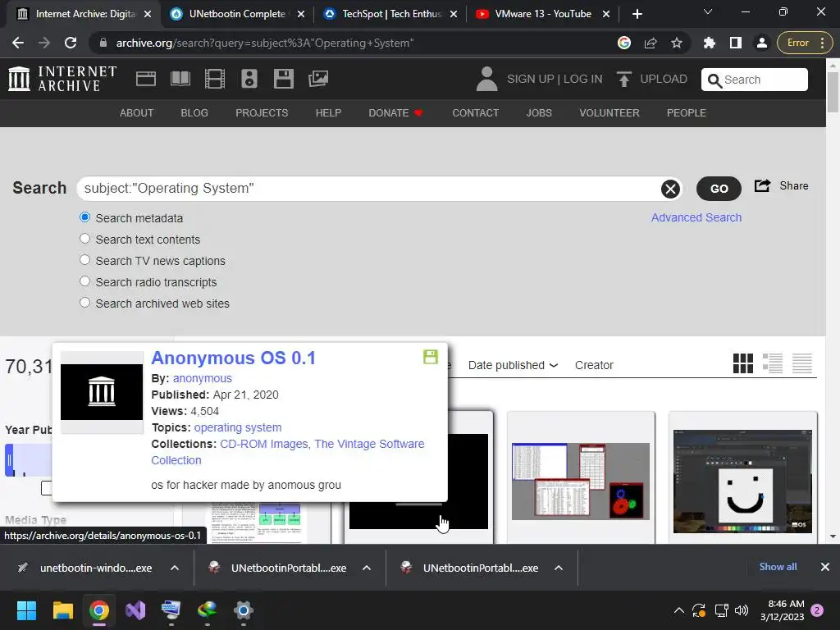This screenshot has height=630, width=840.
Task: Open Visual Studio from taskbar
Action: 135,610
